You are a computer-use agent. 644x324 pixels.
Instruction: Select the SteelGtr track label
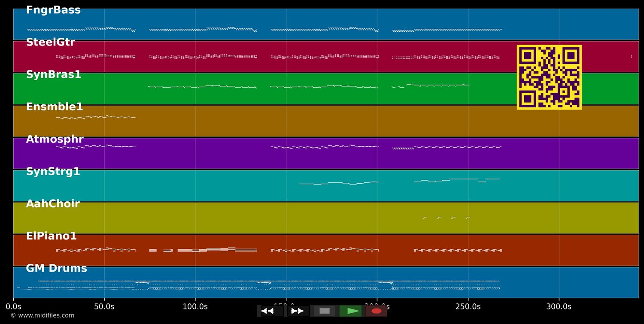[50, 42]
